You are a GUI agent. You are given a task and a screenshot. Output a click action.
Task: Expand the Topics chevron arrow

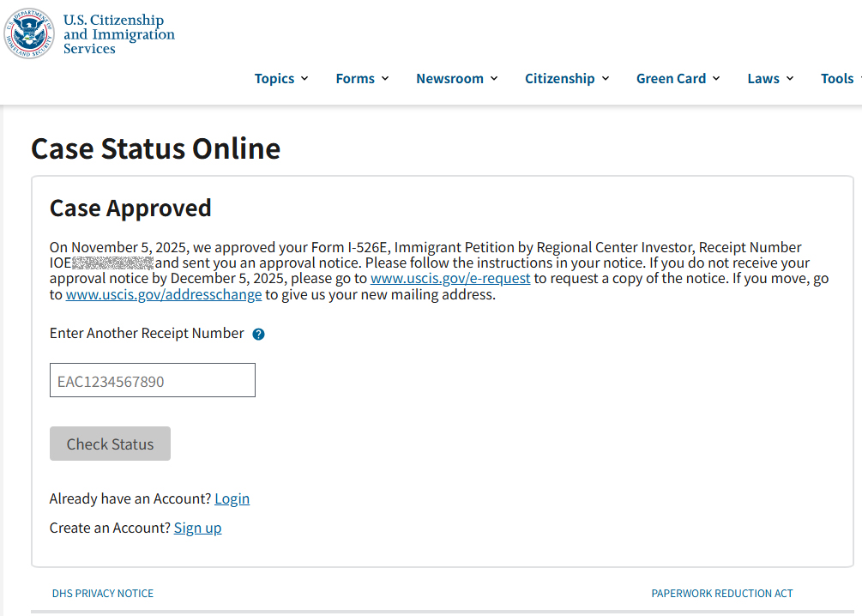click(x=304, y=79)
